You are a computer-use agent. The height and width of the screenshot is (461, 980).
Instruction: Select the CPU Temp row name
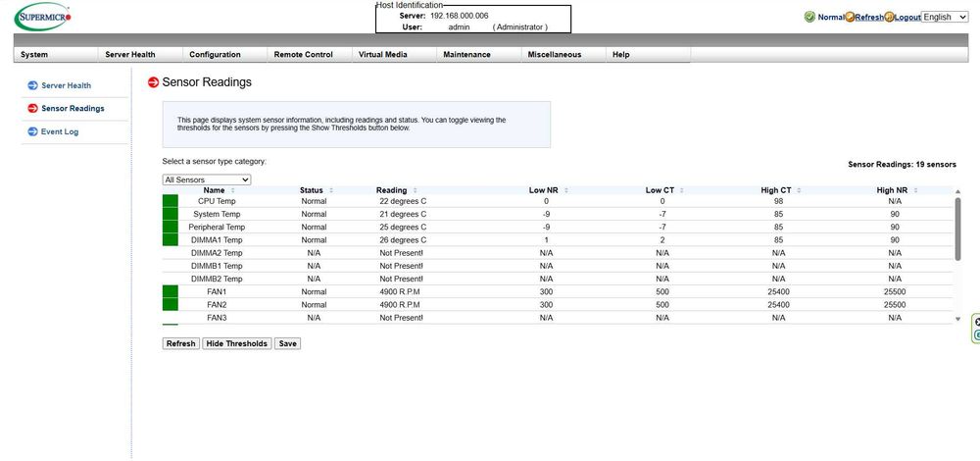tap(217, 201)
